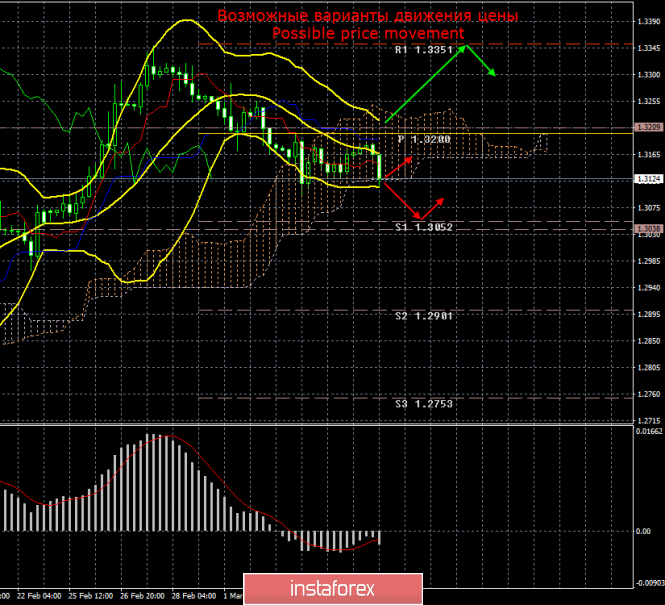Image resolution: width=665 pixels, height=605 pixels.
Task: Click the Possible price movement title
Action: (x=368, y=33)
